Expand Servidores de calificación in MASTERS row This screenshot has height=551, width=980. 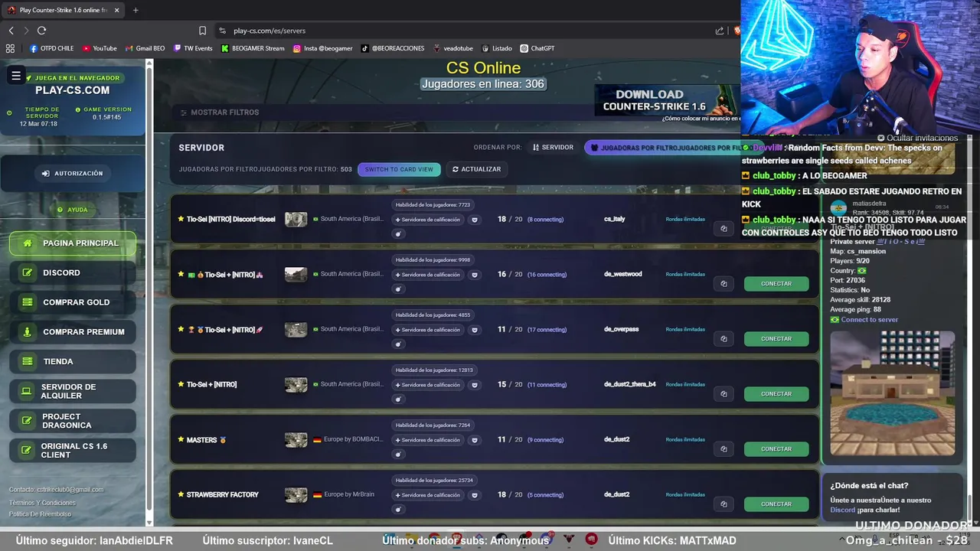(x=427, y=440)
